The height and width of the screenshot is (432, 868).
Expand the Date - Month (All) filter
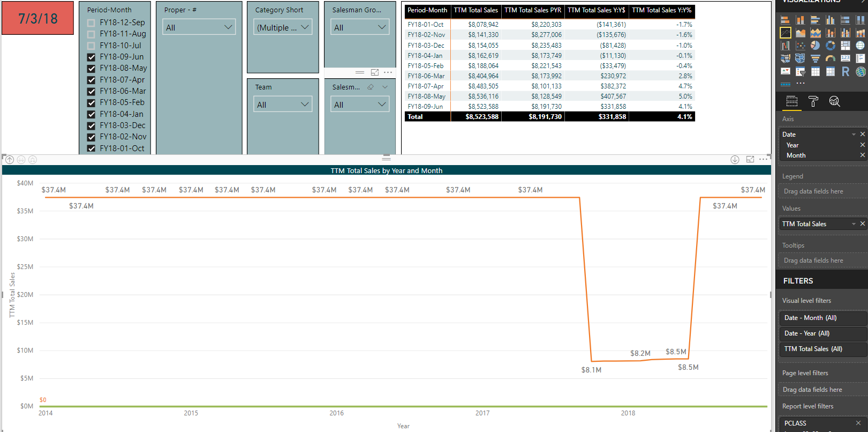coord(822,318)
